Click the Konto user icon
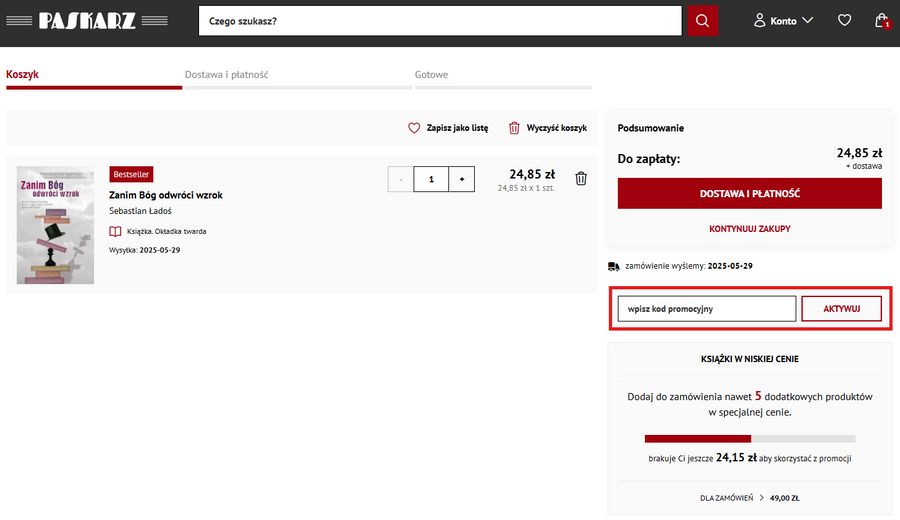This screenshot has width=900, height=520. click(759, 21)
